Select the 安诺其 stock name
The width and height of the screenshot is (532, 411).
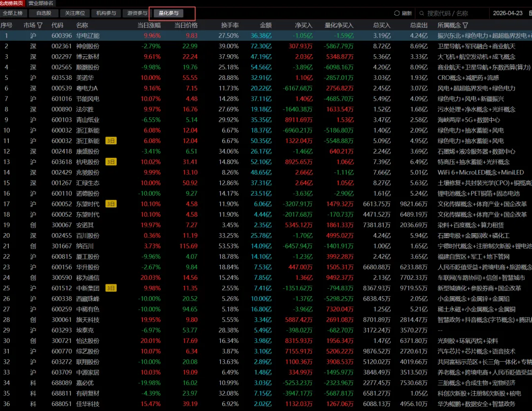coord(85,225)
